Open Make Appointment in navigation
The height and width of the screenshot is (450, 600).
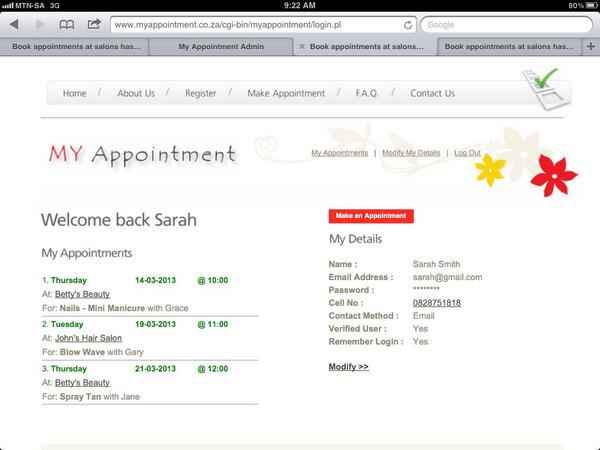286,93
